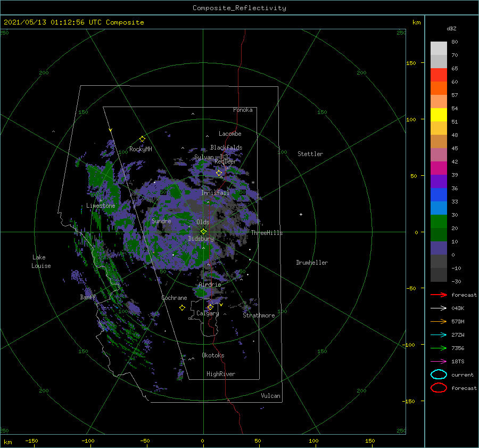This screenshot has height=448, width=479.
Task: Click the cyan current ellipse icon
Action: [439, 374]
